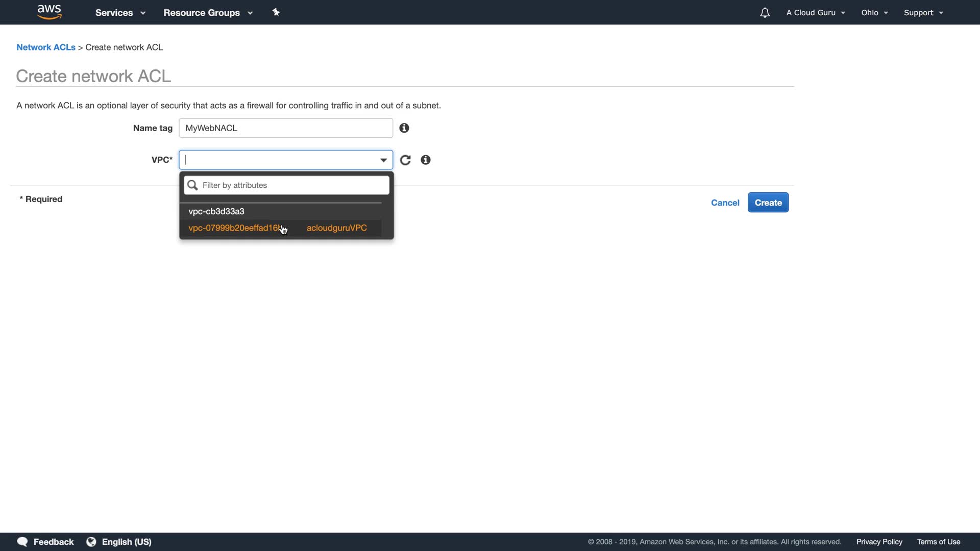This screenshot has width=980, height=551.
Task: Refresh the VPC list icon
Action: 405,160
